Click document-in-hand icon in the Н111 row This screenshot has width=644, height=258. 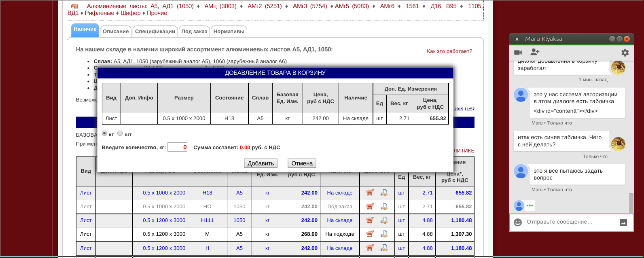pos(384,220)
